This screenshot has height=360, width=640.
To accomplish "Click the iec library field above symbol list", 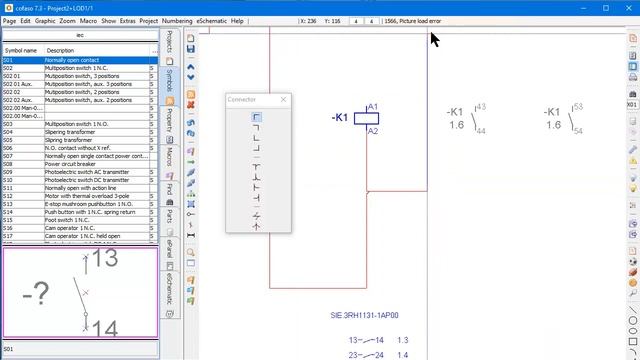I will point(80,35).
